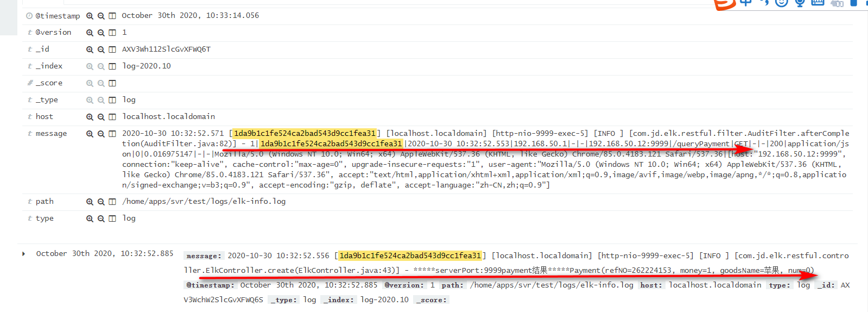Filter for the _id value
The width and height of the screenshot is (868, 312).
click(x=90, y=49)
